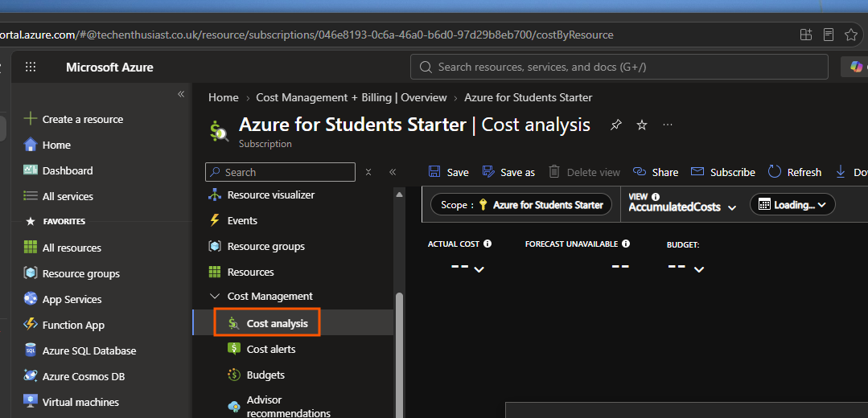The height and width of the screenshot is (418, 868).
Task: Save the current cost view
Action: pyautogui.click(x=449, y=172)
